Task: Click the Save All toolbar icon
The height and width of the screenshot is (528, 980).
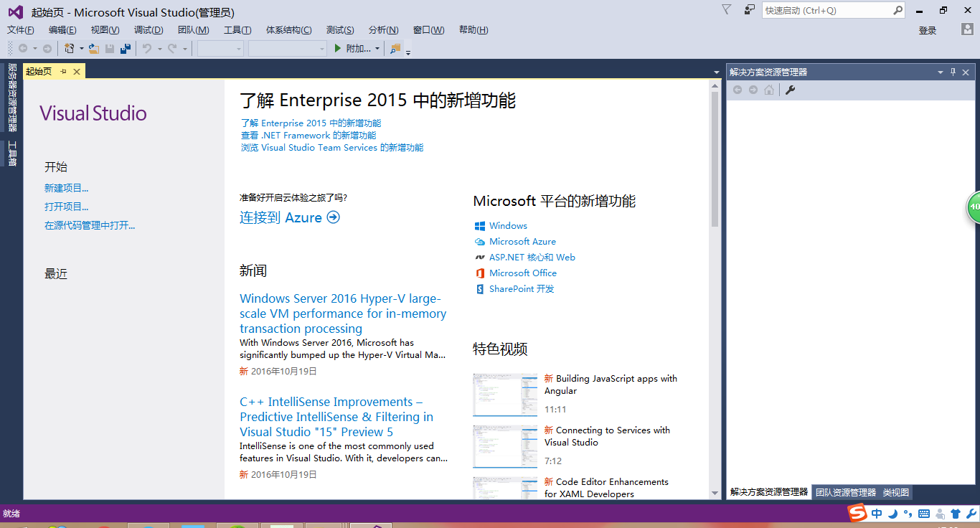Action: (x=126, y=48)
